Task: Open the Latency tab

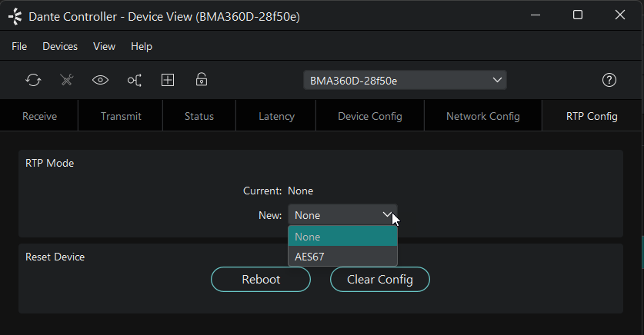Action: click(276, 116)
